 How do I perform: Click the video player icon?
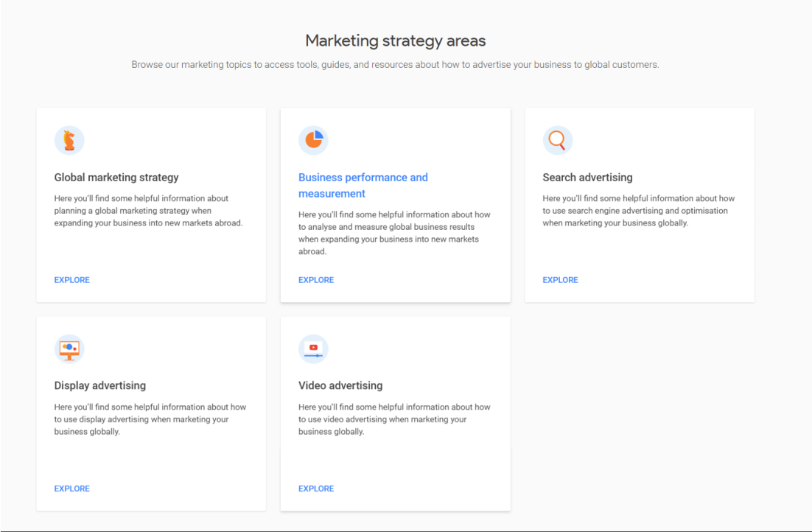click(313, 349)
